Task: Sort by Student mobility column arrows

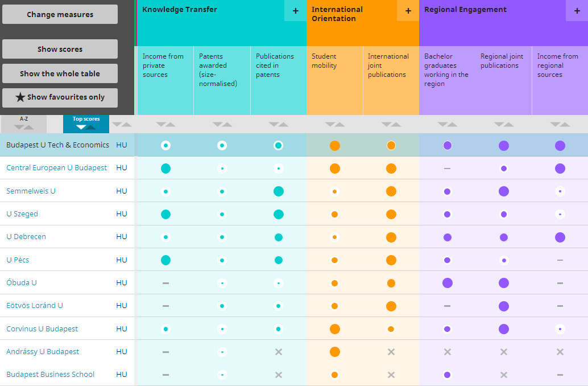Action: pos(335,124)
